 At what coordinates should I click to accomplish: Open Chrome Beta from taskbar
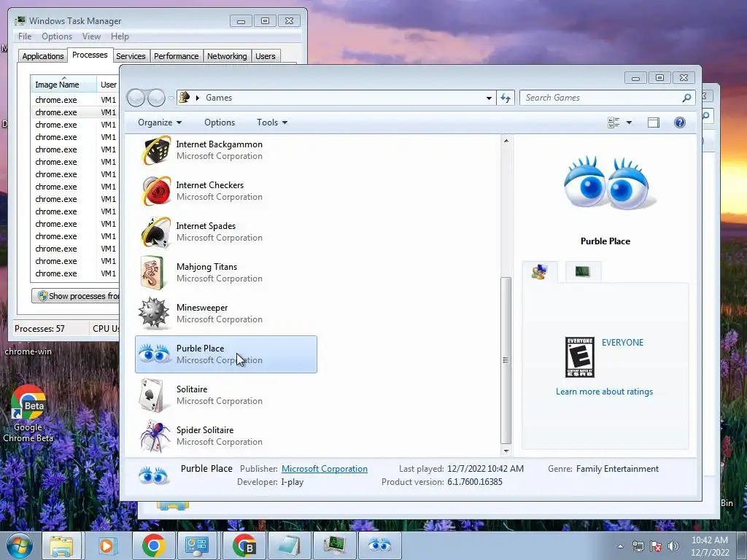pyautogui.click(x=244, y=546)
